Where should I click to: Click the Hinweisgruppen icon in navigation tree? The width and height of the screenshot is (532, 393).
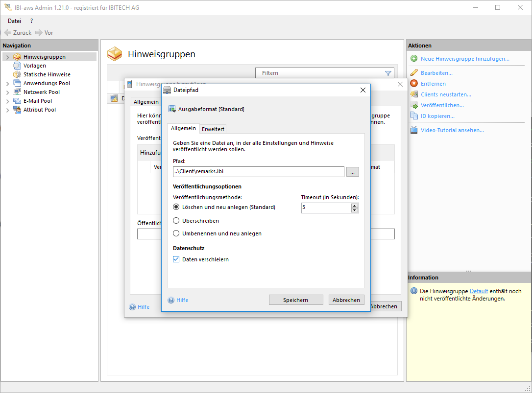18,57
